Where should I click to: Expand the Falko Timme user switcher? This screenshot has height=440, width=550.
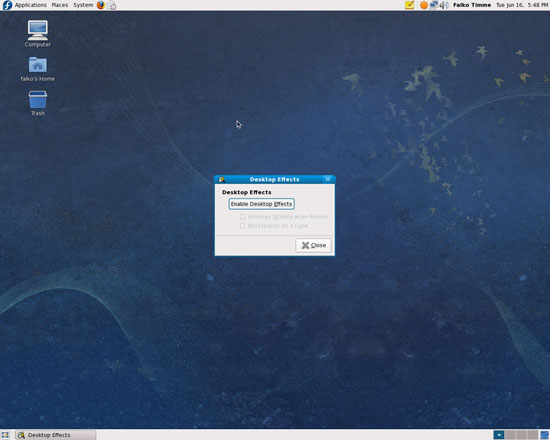(472, 5)
